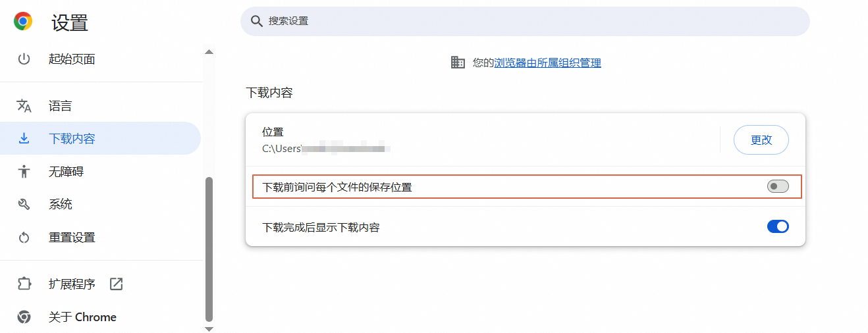Click the 搜索设置 search field
Viewport: 868px width, 333px height.
tap(525, 22)
